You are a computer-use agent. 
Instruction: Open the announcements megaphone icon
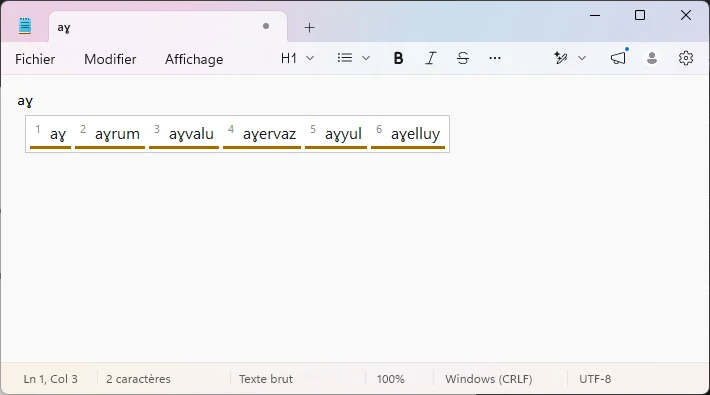(618, 58)
